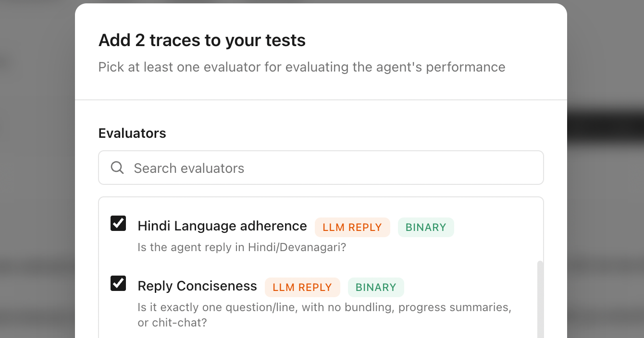Screen dimensions: 644x338
Task: Focus the Search evaluators input field
Action: coord(321,168)
